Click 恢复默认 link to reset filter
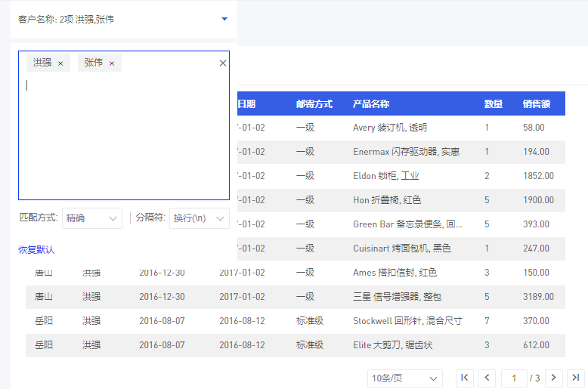Viewport: 588px width, 389px height. click(36, 250)
